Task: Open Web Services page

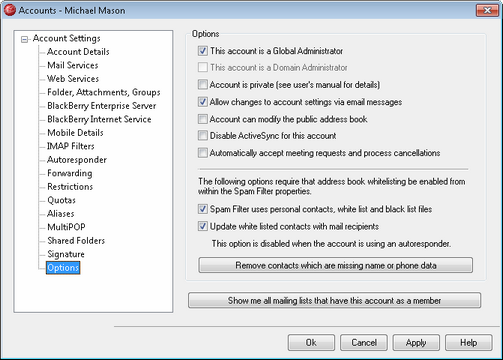Action: (73, 79)
